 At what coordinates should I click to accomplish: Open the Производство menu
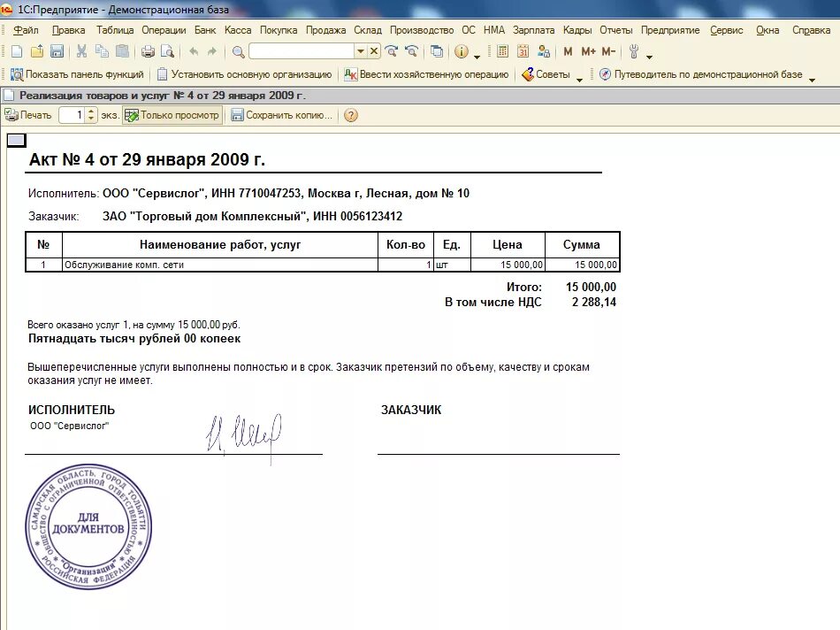click(x=422, y=30)
